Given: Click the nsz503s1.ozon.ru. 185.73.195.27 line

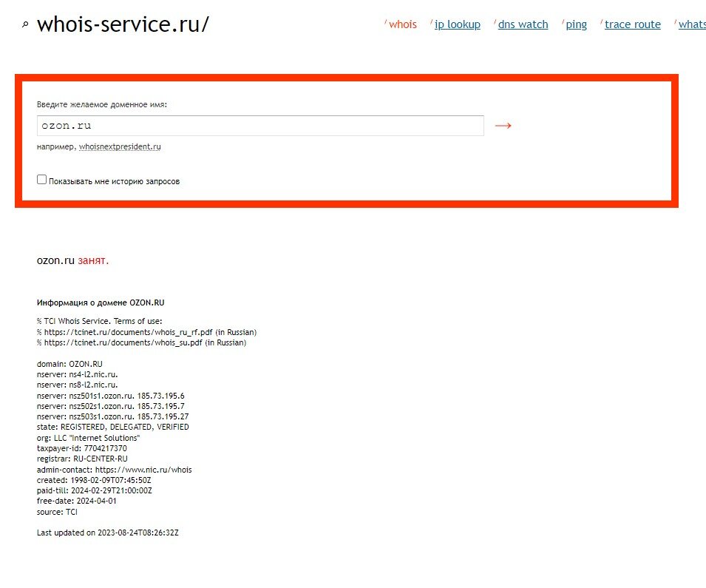Looking at the screenshot, I should click(112, 417).
